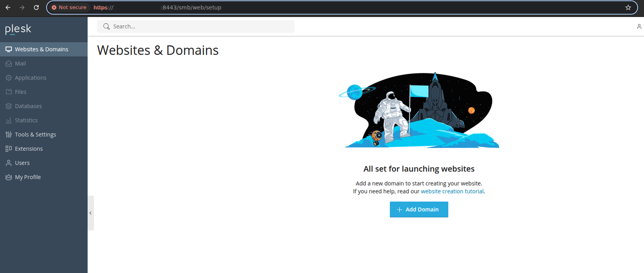Open the Users section
Image resolution: width=644 pixels, height=273 pixels.
pyautogui.click(x=22, y=163)
